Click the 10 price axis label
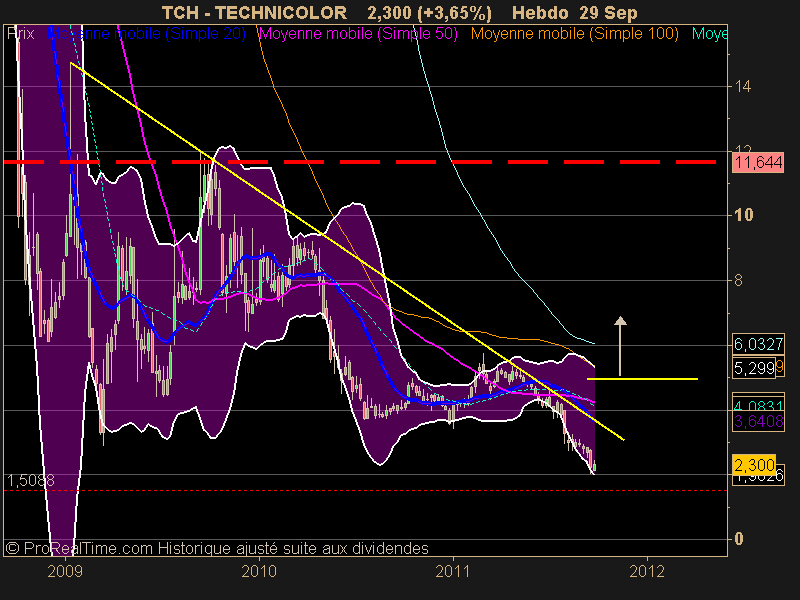800x600 pixels. [x=743, y=215]
